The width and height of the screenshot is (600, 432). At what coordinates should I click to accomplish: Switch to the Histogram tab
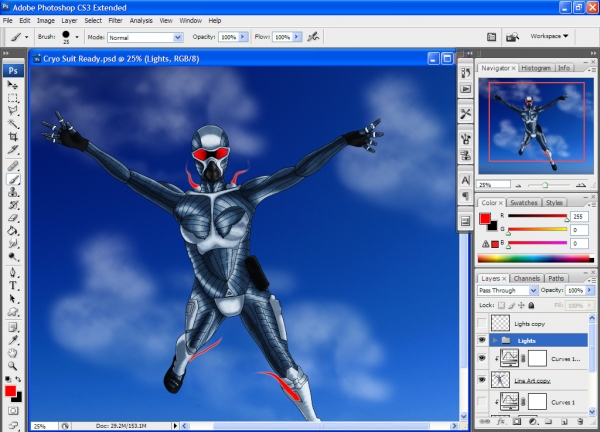[536, 68]
